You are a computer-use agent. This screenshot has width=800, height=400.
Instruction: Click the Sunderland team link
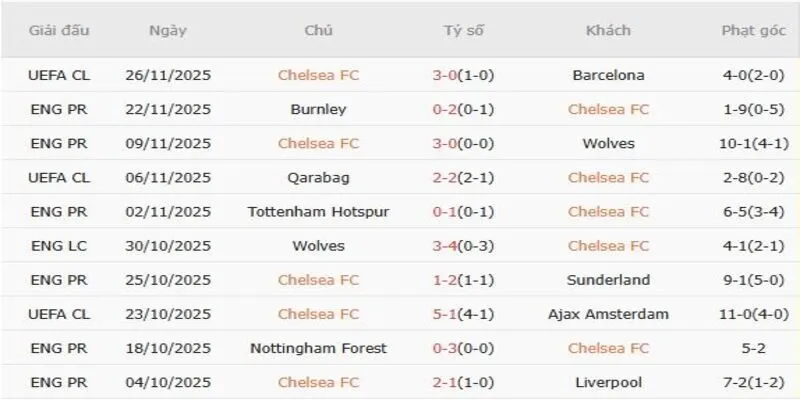[x=608, y=280]
